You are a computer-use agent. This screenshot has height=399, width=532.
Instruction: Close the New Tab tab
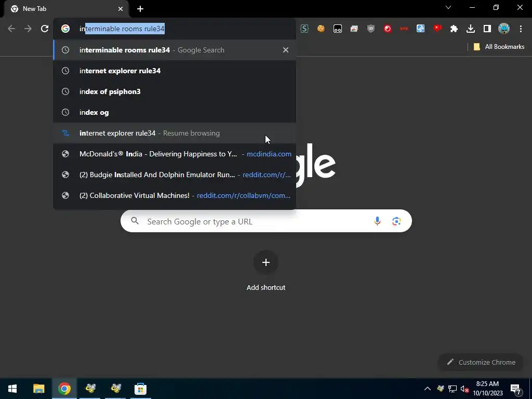pyautogui.click(x=121, y=9)
